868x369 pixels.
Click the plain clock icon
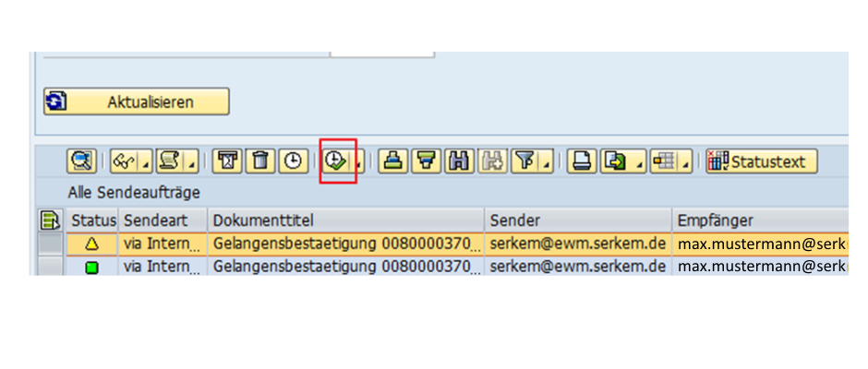(x=294, y=161)
